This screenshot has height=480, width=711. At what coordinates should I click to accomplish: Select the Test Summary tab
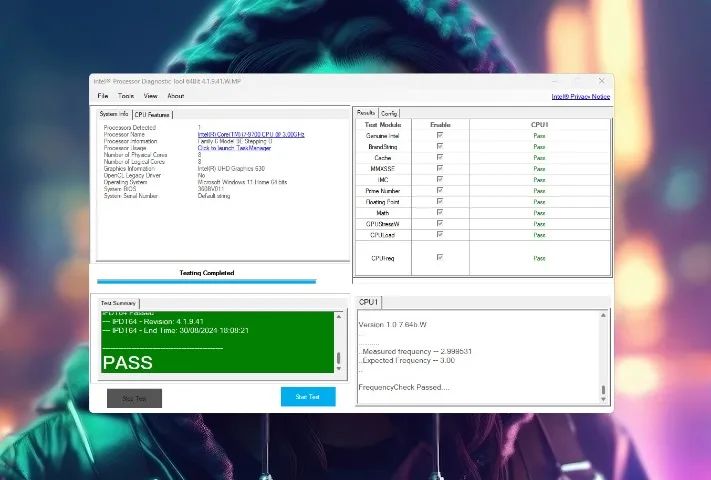(118, 302)
